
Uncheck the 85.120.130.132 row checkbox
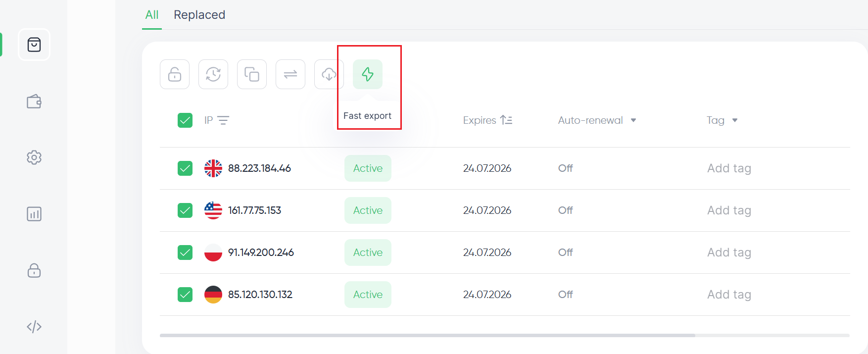pos(185,295)
